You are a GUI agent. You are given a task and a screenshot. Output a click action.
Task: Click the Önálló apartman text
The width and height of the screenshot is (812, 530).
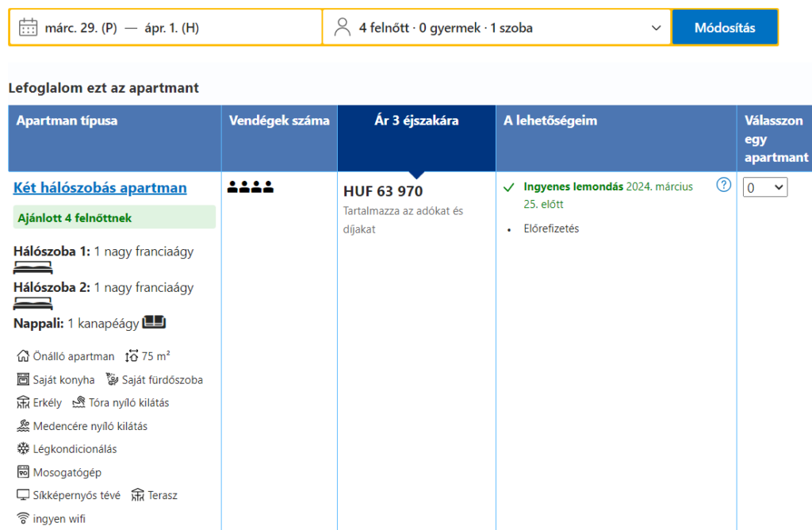tap(74, 356)
